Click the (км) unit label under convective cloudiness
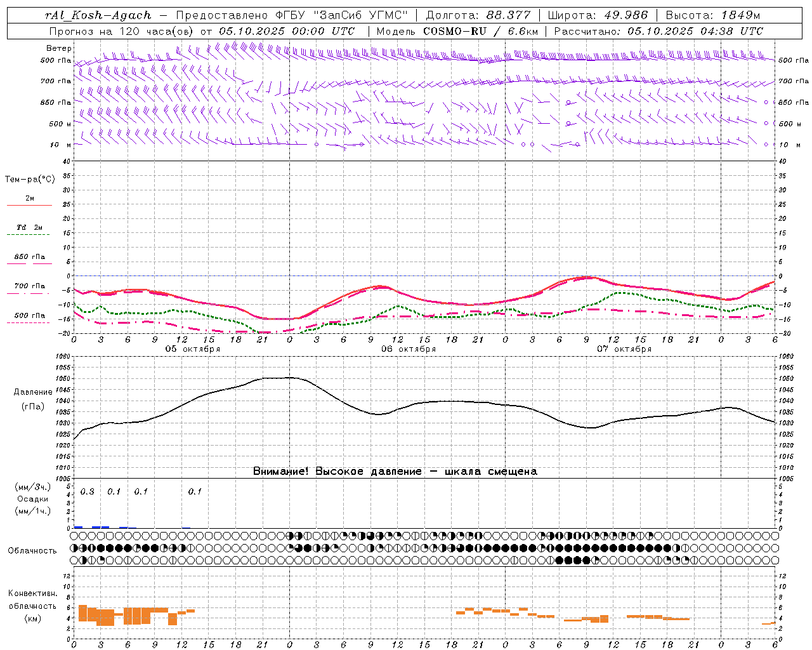This screenshot has height=650, width=812. click(33, 619)
